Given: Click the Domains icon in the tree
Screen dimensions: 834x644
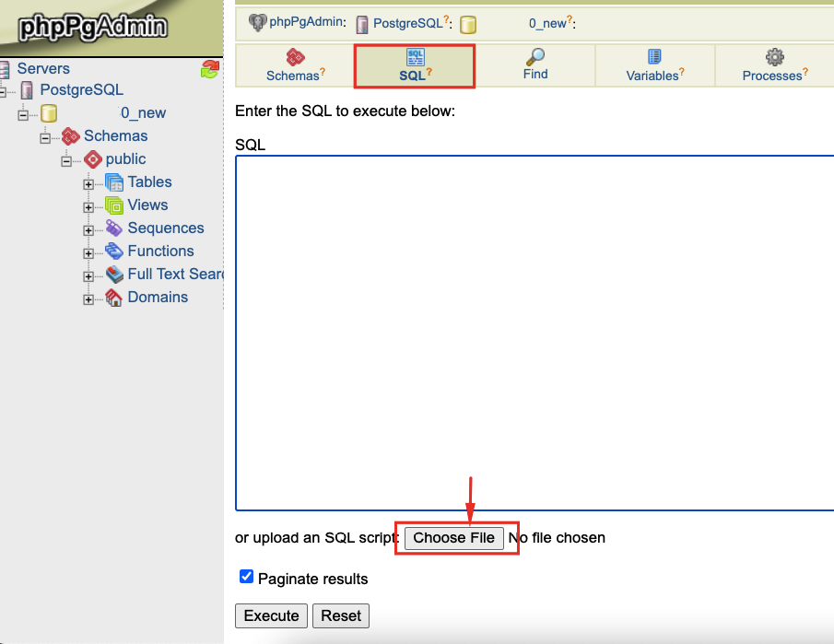Looking at the screenshot, I should coord(114,298).
